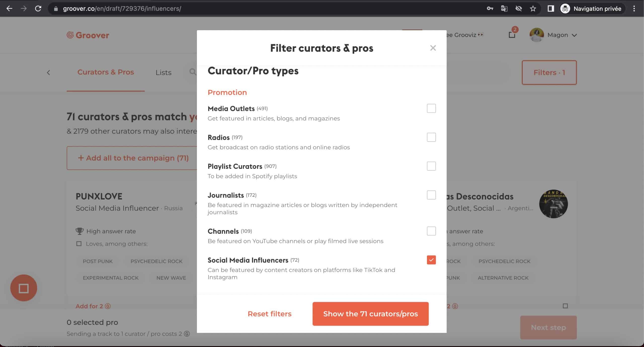644x347 pixels.
Task: Tick the Journalists checkbox
Action: tap(431, 195)
